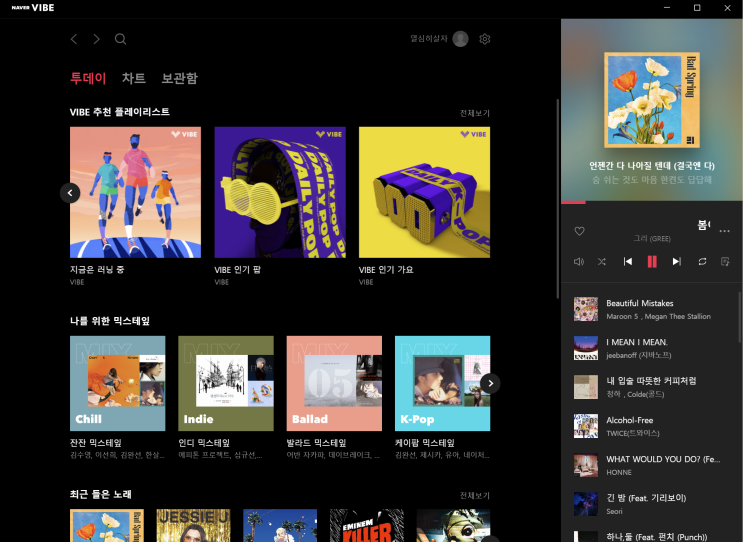Viewport: 743px width, 542px height.
Task: Open the more options ellipsis in player
Action: 724,231
